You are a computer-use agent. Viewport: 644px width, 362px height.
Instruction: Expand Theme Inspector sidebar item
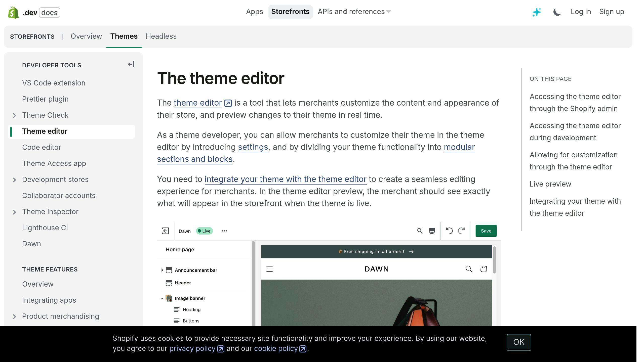pyautogui.click(x=14, y=212)
